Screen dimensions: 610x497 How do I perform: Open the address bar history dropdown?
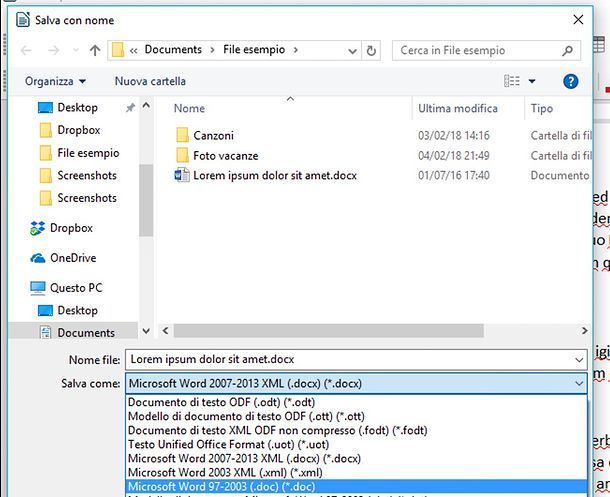click(x=352, y=51)
